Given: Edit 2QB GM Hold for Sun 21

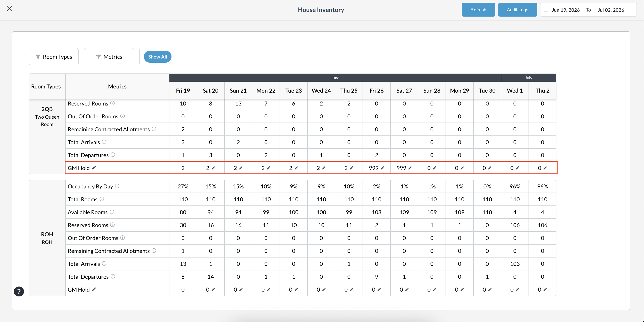Looking at the screenshot, I should coord(241,168).
